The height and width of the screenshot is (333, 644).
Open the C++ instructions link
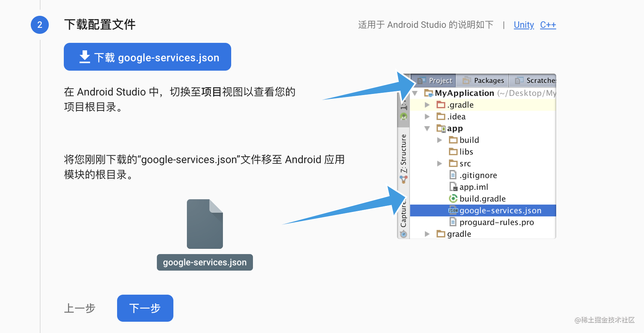click(x=548, y=25)
